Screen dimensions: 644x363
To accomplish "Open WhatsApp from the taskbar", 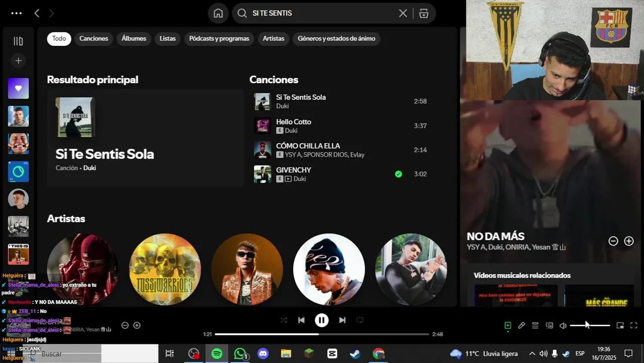I will pyautogui.click(x=240, y=354).
